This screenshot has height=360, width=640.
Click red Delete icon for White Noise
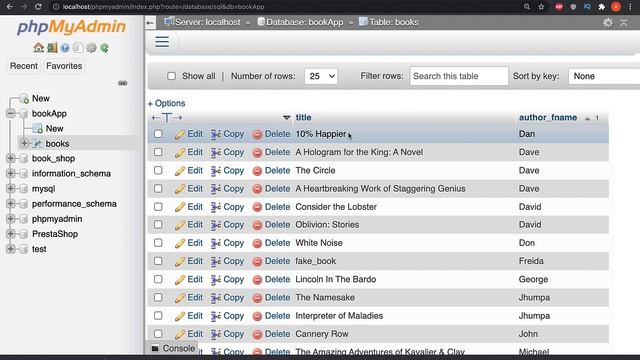[x=257, y=243]
